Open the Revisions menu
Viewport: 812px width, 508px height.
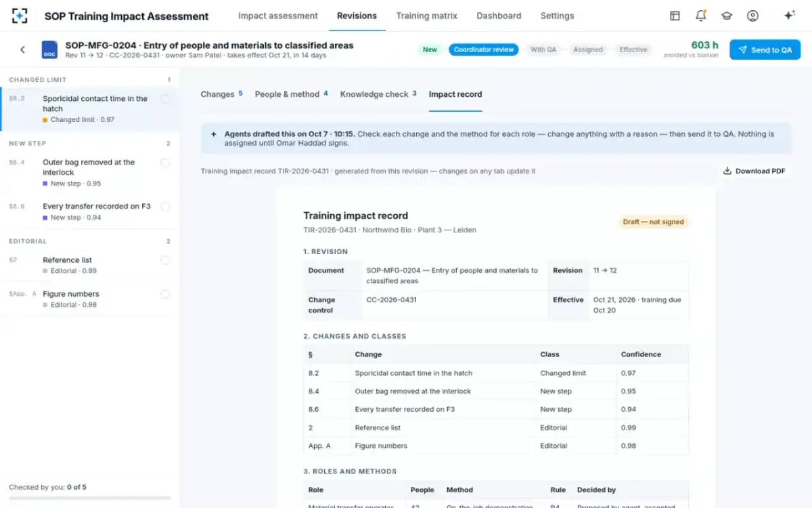pyautogui.click(x=357, y=16)
